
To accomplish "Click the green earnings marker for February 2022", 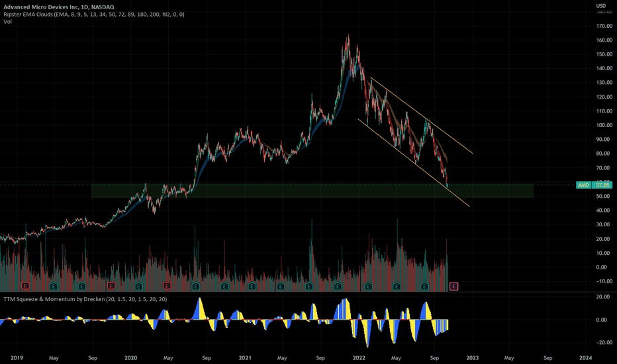I will 368,286.
